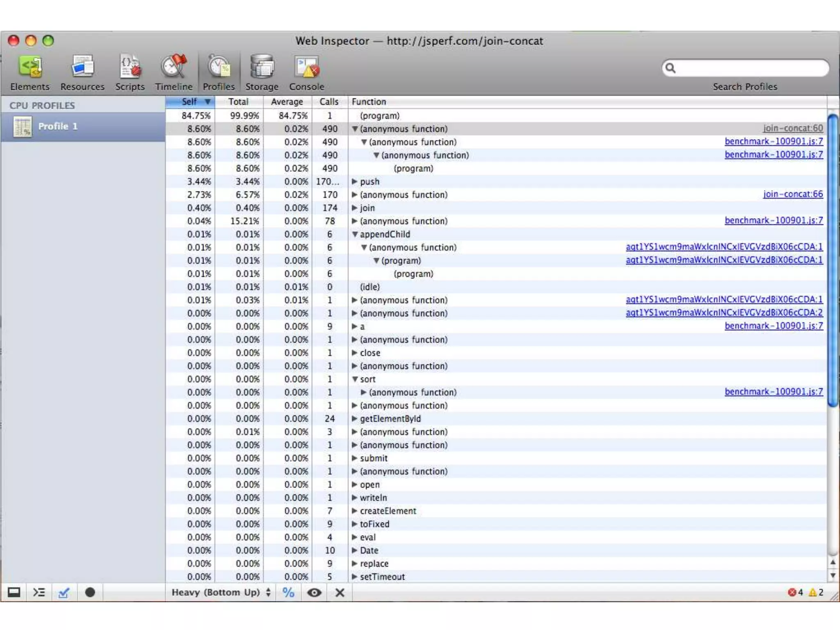Open the join-concat:66 source link
This screenshot has height=630, width=840.
pyautogui.click(x=792, y=194)
